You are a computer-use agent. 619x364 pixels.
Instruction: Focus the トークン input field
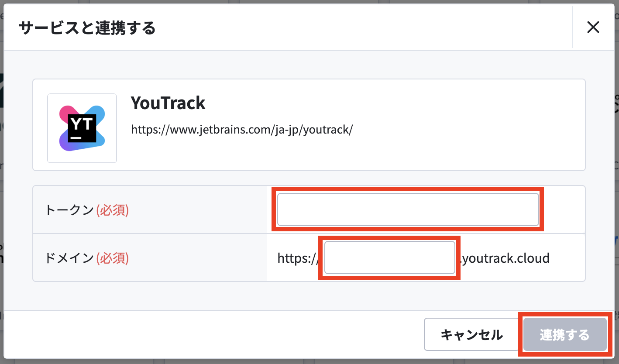pyautogui.click(x=408, y=209)
